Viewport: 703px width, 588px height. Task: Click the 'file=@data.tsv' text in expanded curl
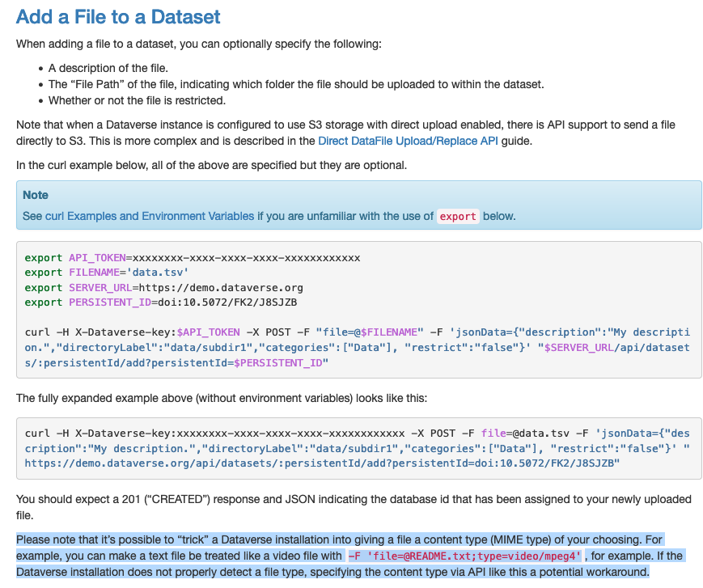525,434
